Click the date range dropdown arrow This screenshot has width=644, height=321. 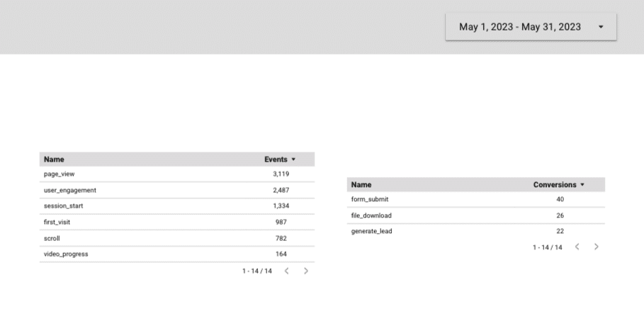(601, 27)
